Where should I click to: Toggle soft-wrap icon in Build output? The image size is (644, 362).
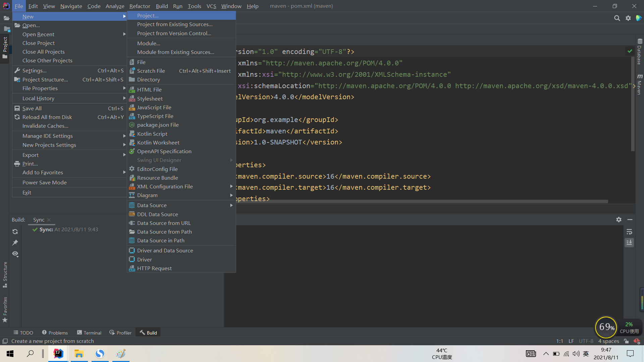[x=629, y=232]
